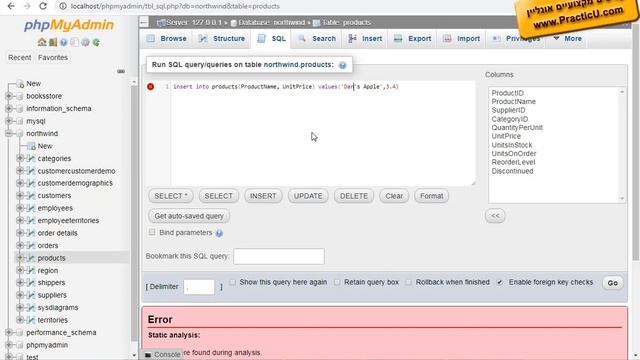Select ProductName in the Columns list
Screen dimensions: 640x360
click(513, 102)
